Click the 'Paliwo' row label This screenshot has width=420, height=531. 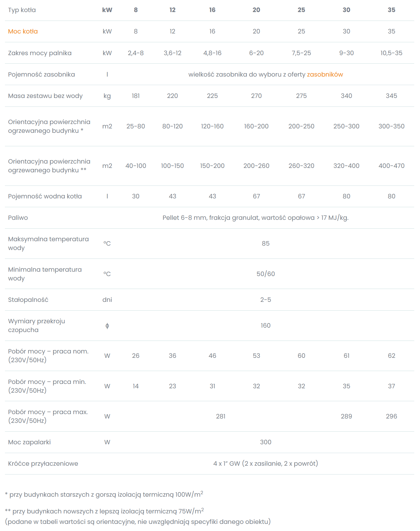(18, 218)
